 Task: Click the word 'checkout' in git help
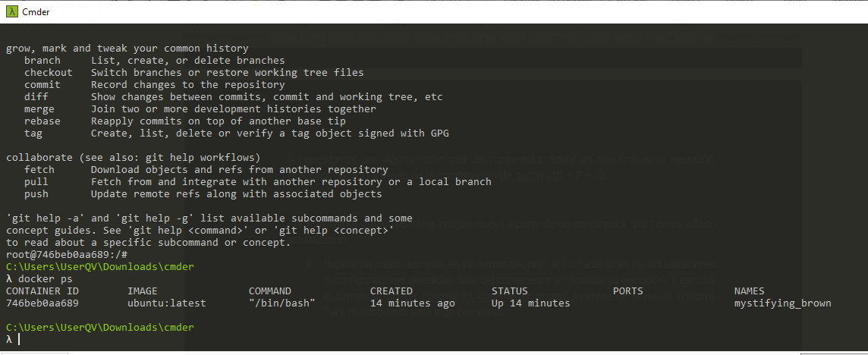pyautogui.click(x=48, y=73)
